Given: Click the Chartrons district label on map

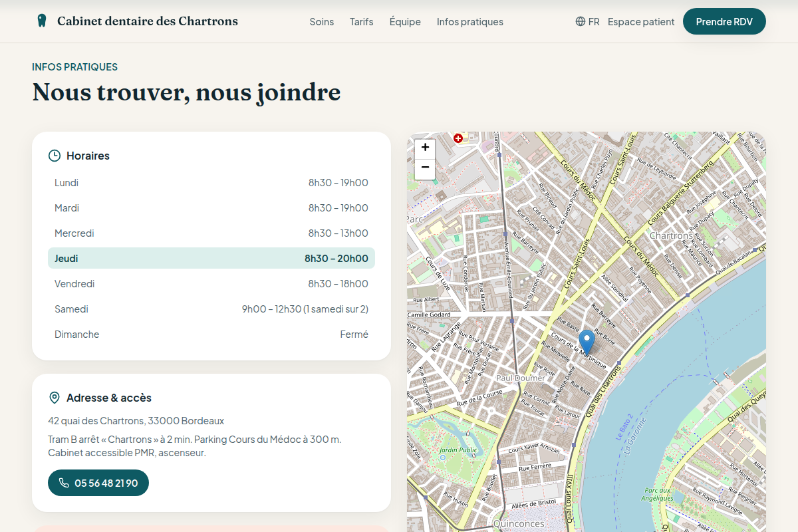Looking at the screenshot, I should click(670, 236).
